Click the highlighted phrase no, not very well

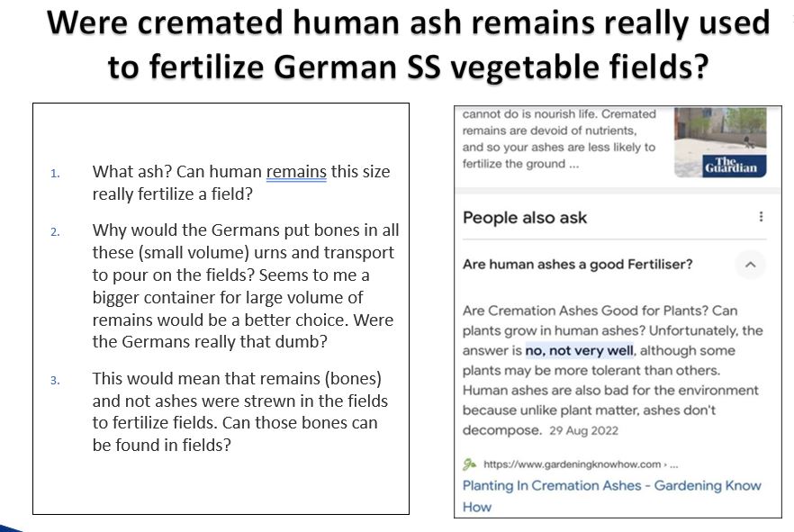click(580, 350)
